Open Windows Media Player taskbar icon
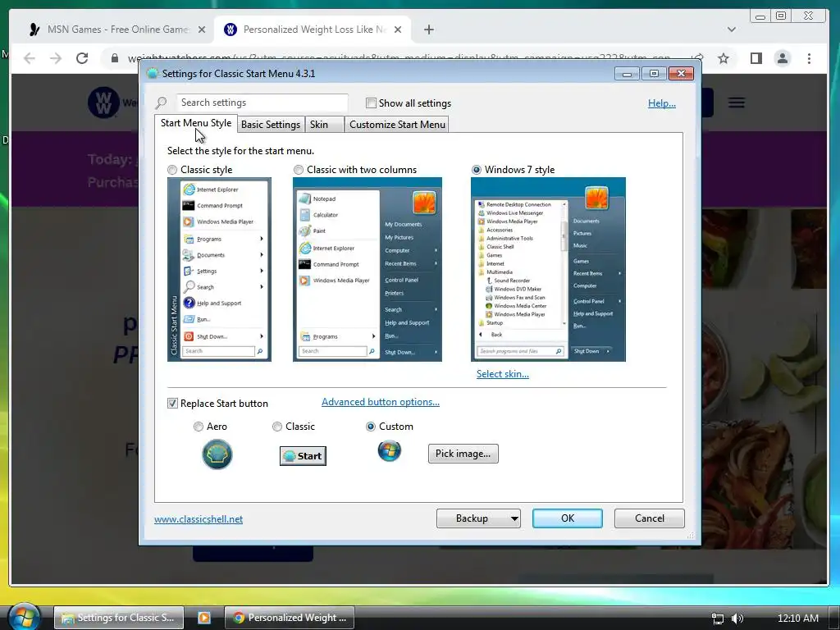Image resolution: width=840 pixels, height=630 pixels. point(204,618)
